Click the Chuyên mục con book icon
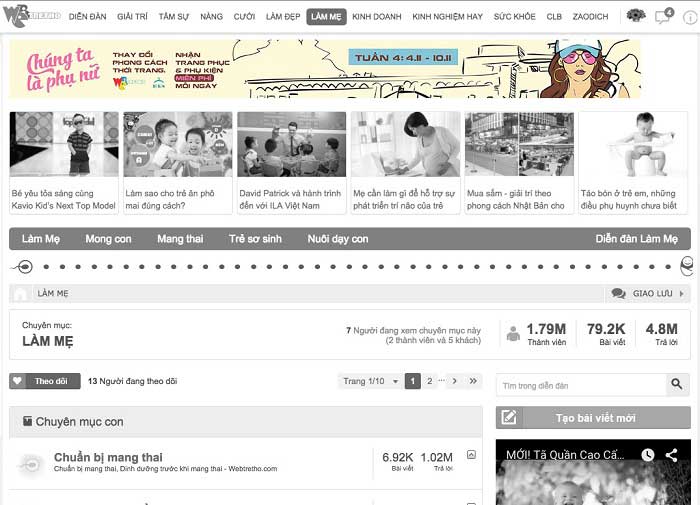 point(28,421)
